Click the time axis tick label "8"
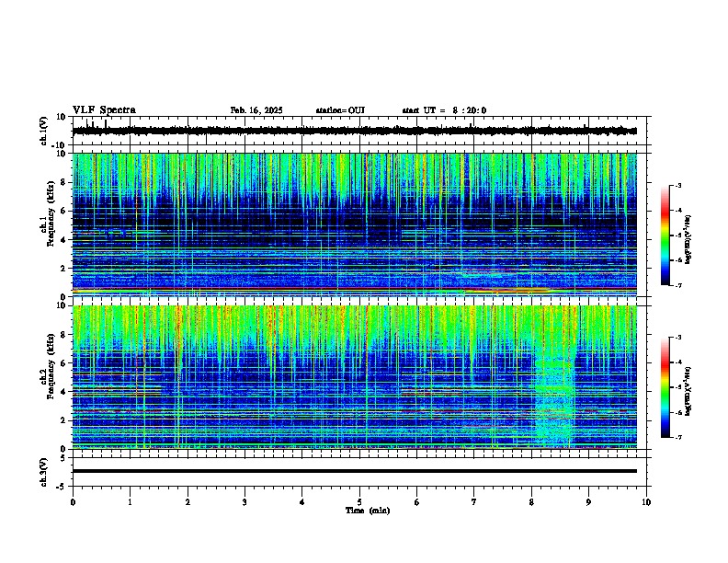Image resolution: width=728 pixels, height=563 pixels. click(531, 502)
